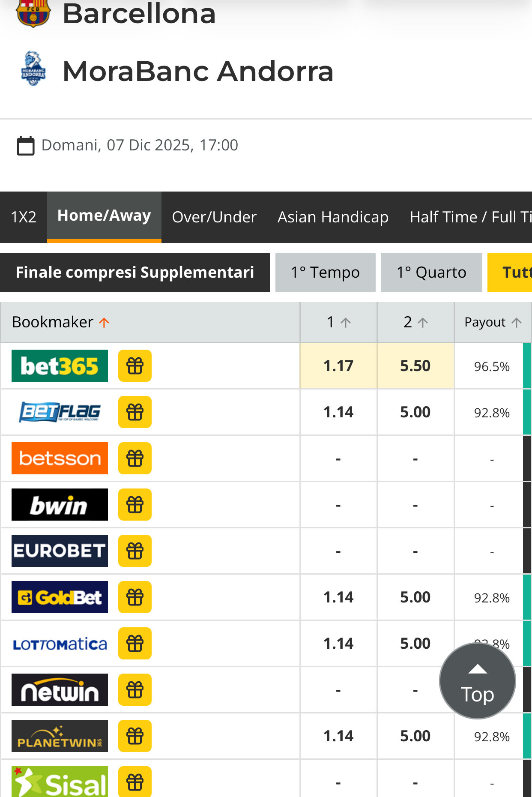Click the bet365 bonus gift icon
Screen dimensions: 532x797
pos(134,366)
